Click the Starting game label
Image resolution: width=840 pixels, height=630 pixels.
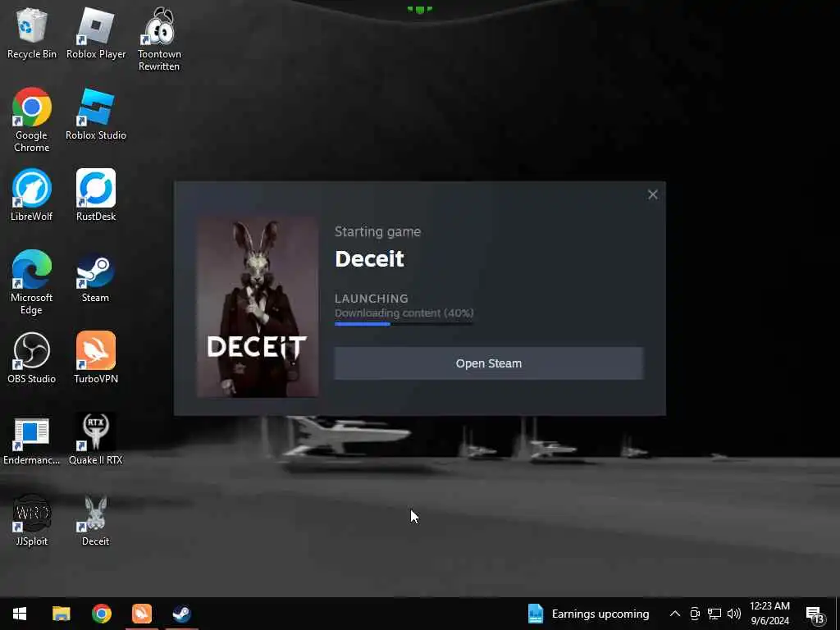pyautogui.click(x=377, y=232)
